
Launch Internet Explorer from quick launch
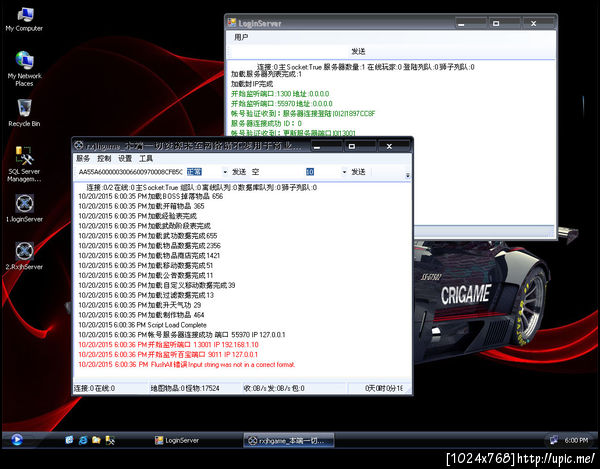83,440
